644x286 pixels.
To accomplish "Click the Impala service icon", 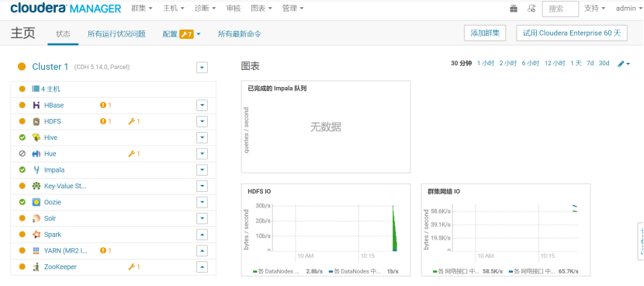I will [x=36, y=170].
